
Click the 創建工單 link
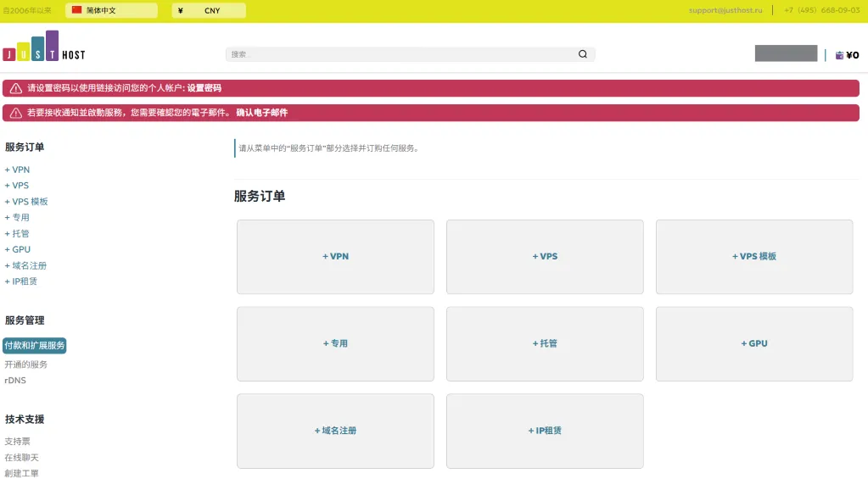point(21,473)
